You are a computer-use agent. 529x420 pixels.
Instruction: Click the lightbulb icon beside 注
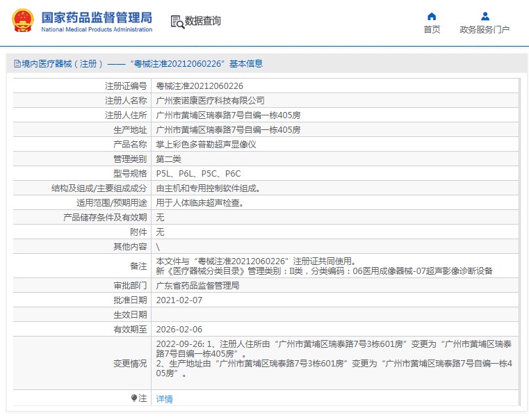click(134, 398)
